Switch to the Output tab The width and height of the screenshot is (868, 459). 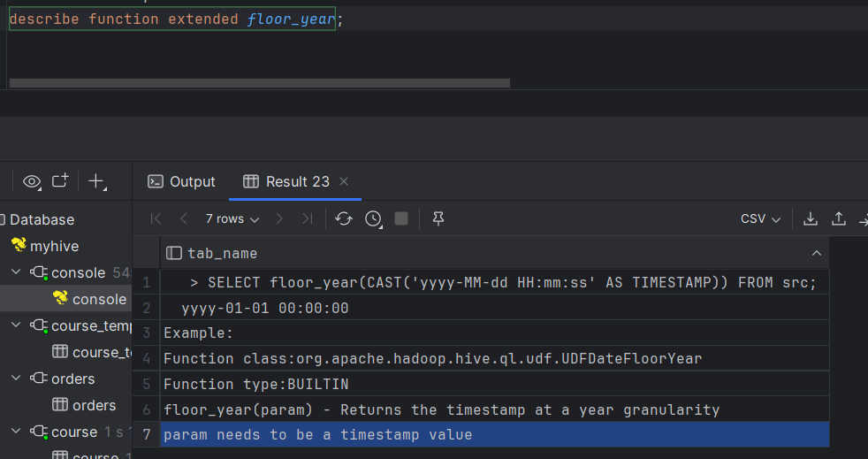click(x=181, y=181)
